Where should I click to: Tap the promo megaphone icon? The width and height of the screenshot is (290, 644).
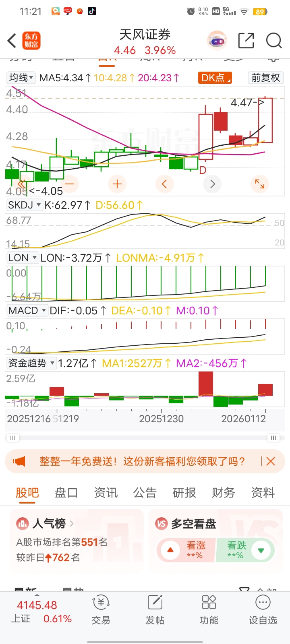click(x=19, y=461)
